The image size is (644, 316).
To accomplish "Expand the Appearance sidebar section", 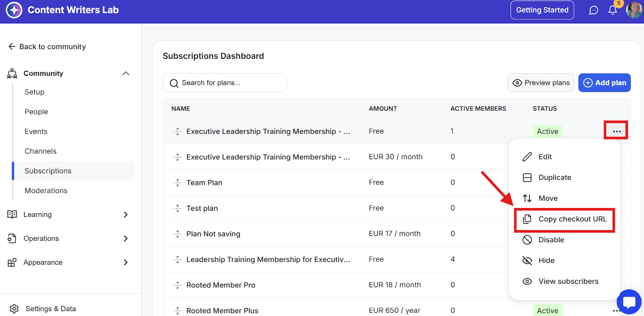I will click(x=126, y=262).
